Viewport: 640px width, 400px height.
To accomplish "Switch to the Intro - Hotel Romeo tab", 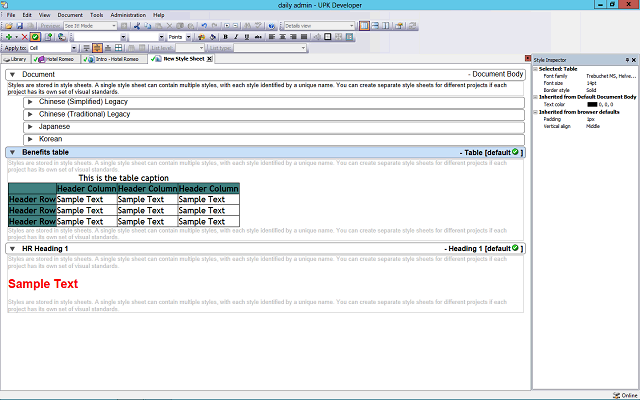I will 116,59.
